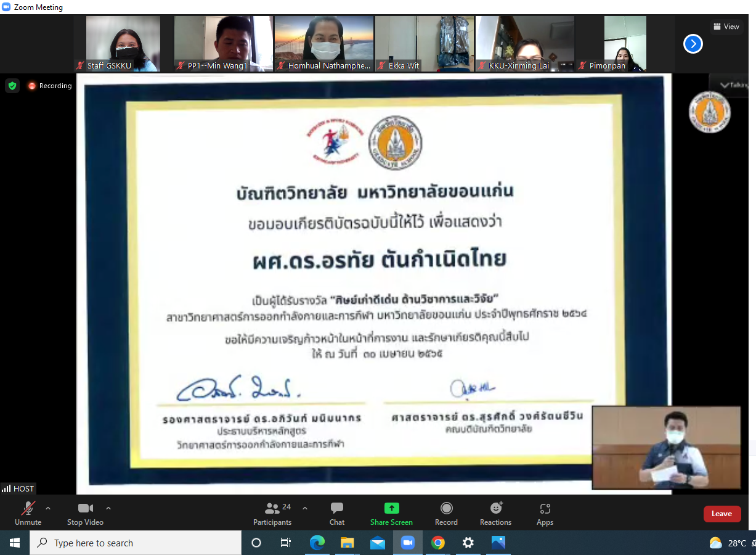
Task: Select Staff GSKKU video thumbnail
Action: 123,43
